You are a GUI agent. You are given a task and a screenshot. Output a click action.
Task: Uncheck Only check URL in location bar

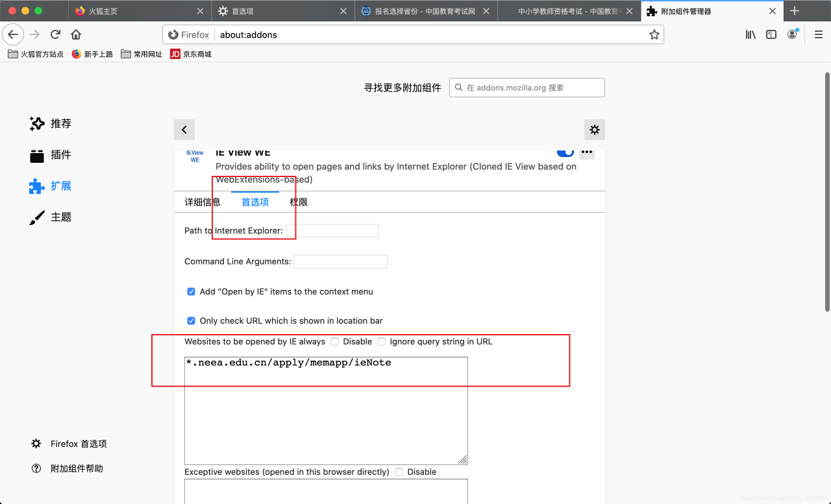click(191, 321)
